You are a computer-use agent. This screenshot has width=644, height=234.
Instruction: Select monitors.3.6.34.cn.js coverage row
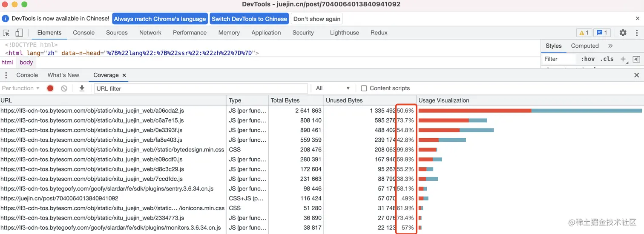(x=322, y=228)
